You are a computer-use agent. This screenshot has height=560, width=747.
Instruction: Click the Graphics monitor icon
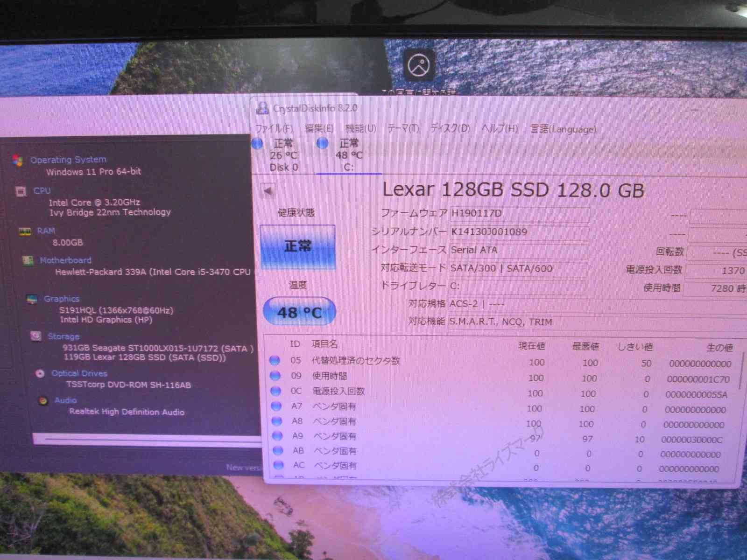pyautogui.click(x=32, y=299)
